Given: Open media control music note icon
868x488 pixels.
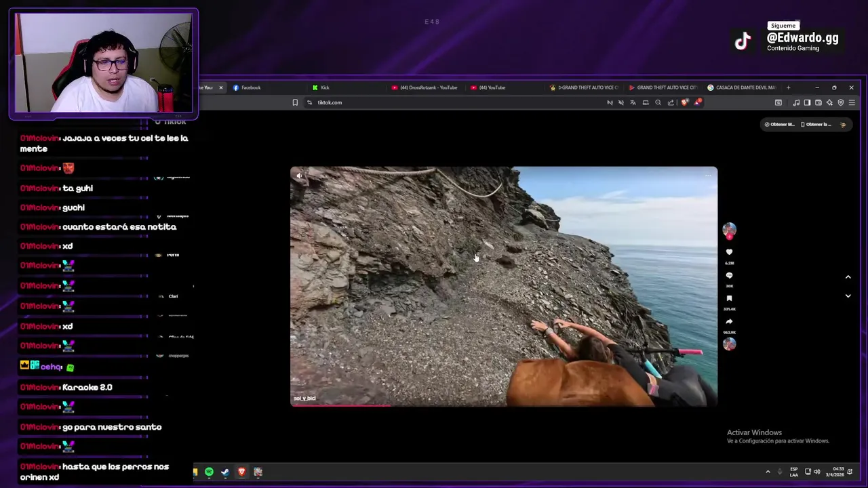Looking at the screenshot, I should (x=796, y=102).
